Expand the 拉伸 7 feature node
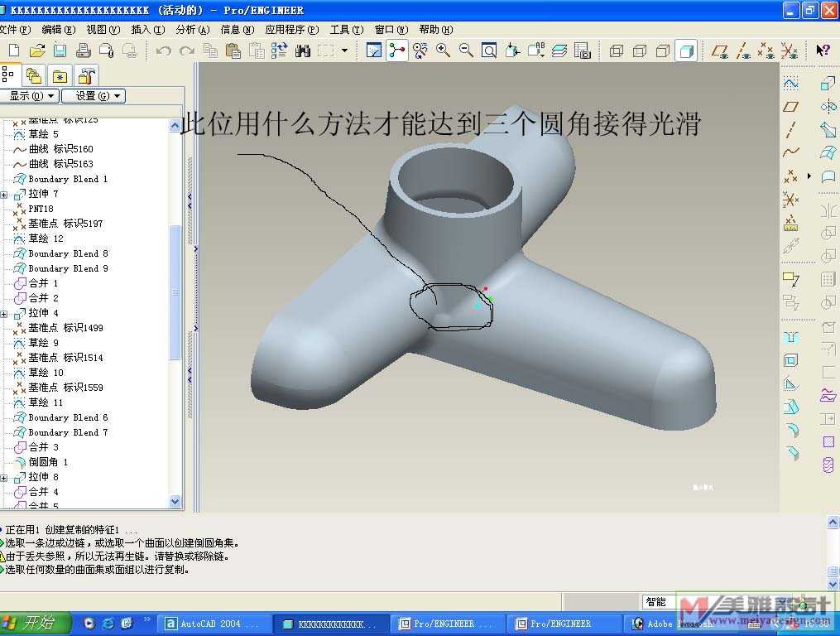 coord(4,194)
